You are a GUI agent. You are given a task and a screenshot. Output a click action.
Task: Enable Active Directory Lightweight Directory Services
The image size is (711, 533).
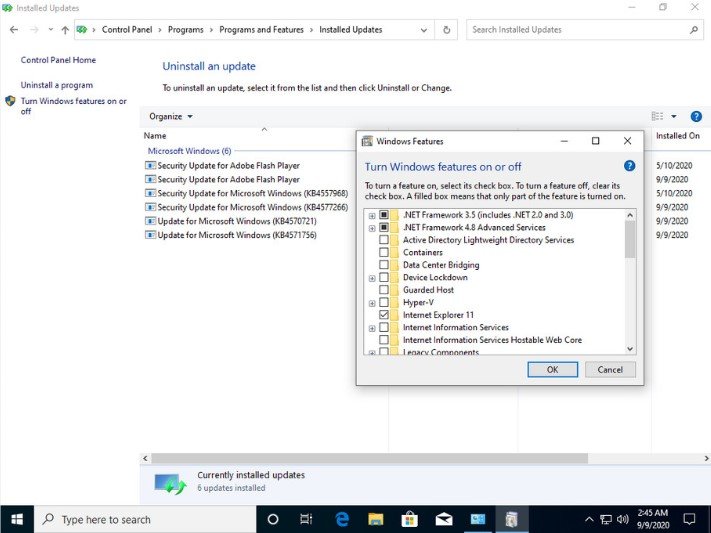(x=384, y=240)
